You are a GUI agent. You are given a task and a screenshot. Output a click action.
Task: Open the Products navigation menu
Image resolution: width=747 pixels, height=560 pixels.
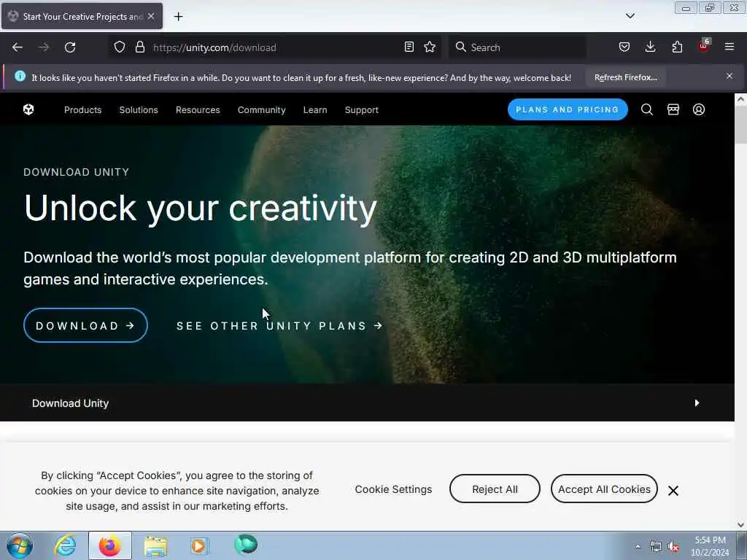coord(83,110)
